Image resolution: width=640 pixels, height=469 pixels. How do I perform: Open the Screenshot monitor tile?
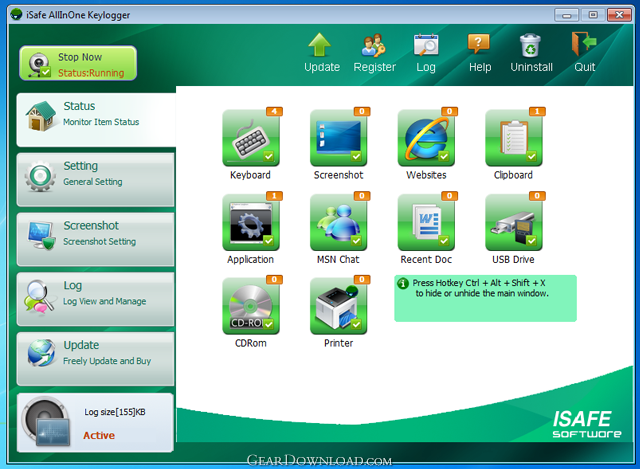click(x=338, y=138)
